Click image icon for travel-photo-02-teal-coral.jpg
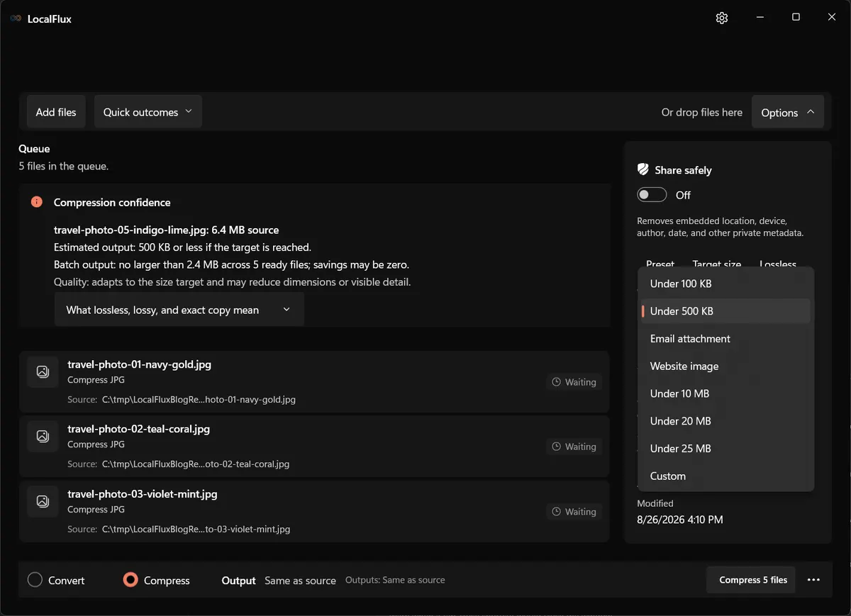Image resolution: width=851 pixels, height=616 pixels. tap(43, 436)
